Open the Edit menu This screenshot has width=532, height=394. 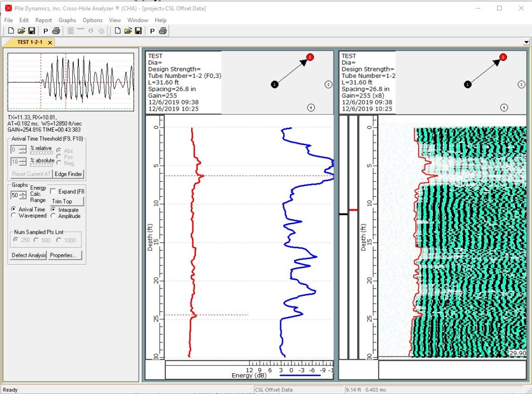24,20
